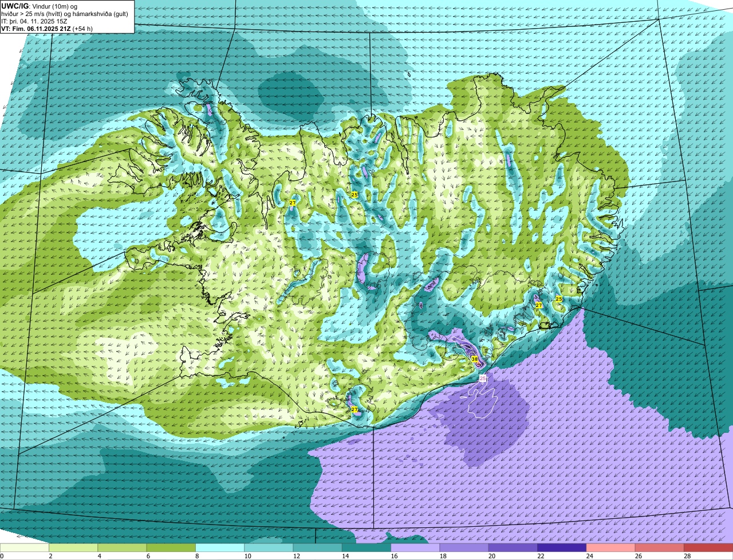
Task: Click the 4–6 m/s legend color swatch
Action: pyautogui.click(x=122, y=548)
